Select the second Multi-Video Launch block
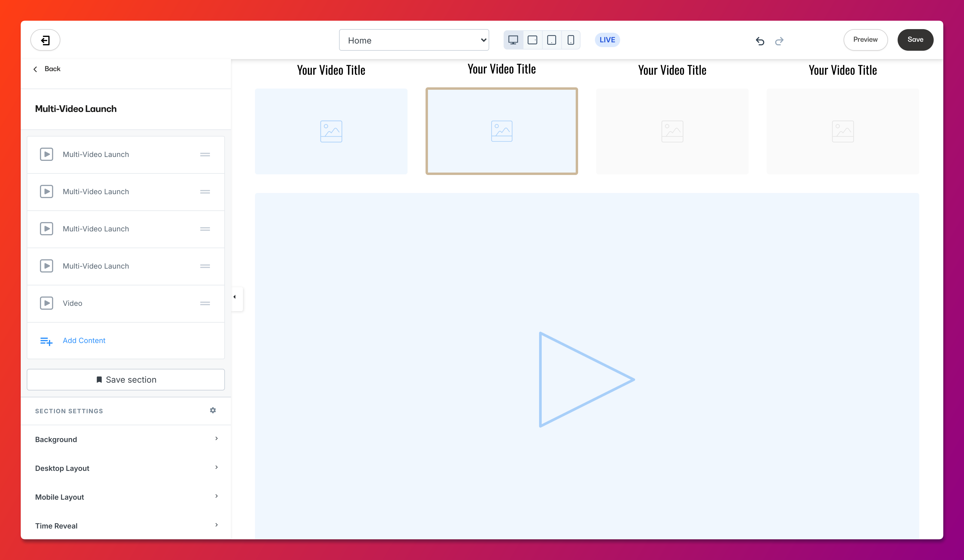This screenshot has height=560, width=964. [126, 191]
